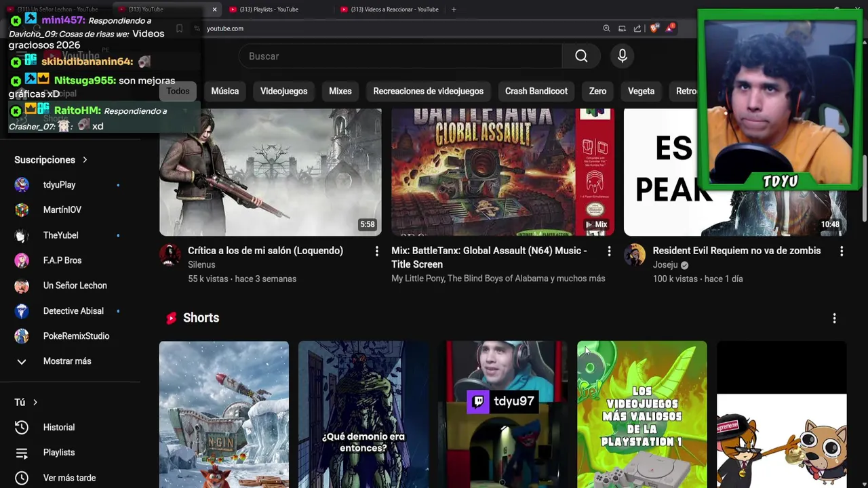Select the Mixes filter chip

tap(340, 91)
